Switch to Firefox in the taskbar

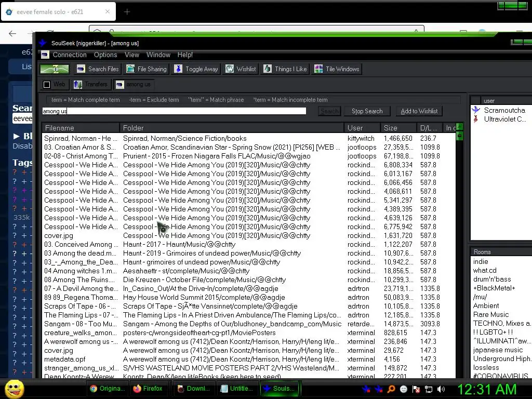coord(148,389)
